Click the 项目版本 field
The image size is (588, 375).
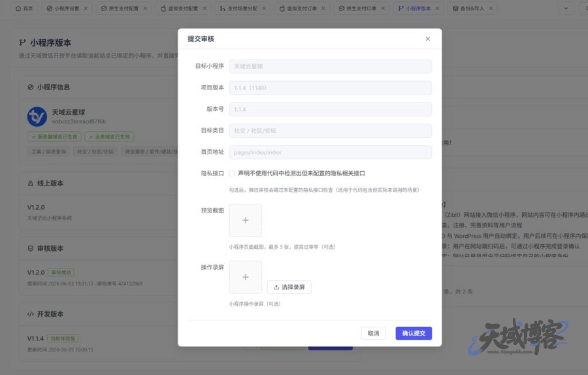pos(331,88)
